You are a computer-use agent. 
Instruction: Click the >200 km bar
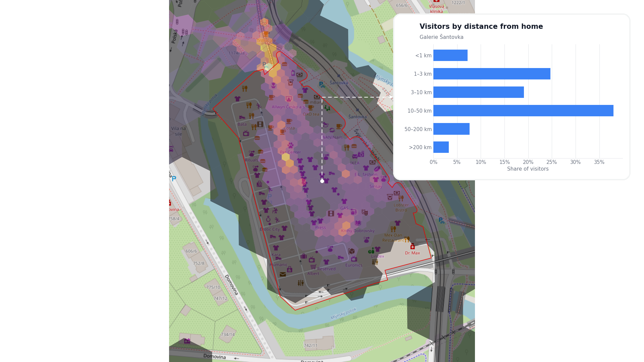pyautogui.click(x=441, y=147)
